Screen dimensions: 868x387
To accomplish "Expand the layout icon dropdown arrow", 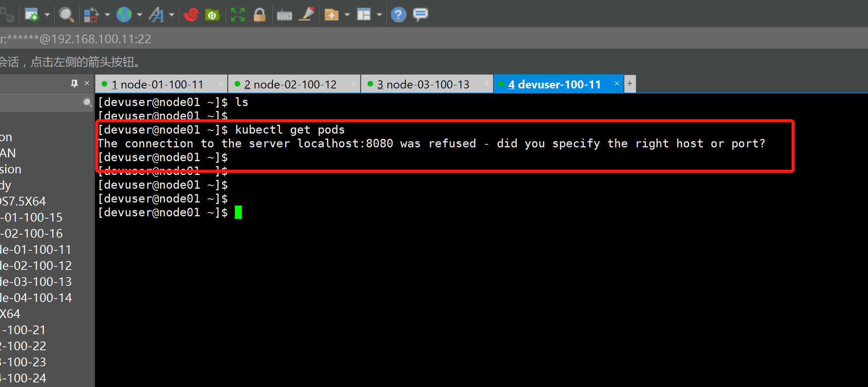I will tap(379, 15).
